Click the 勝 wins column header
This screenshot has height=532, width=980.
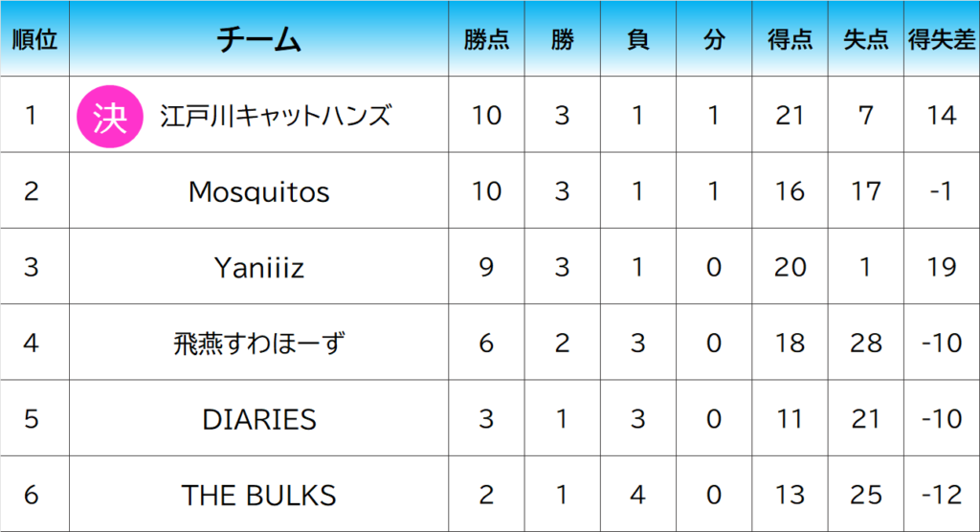pyautogui.click(x=562, y=39)
